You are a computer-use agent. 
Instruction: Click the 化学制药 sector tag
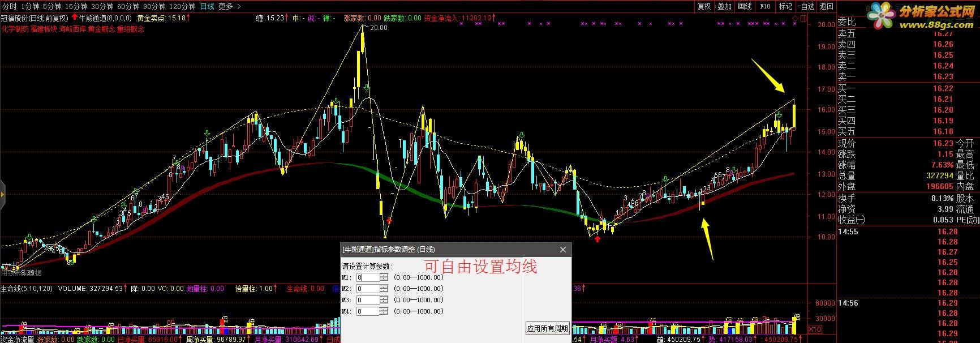(15, 29)
